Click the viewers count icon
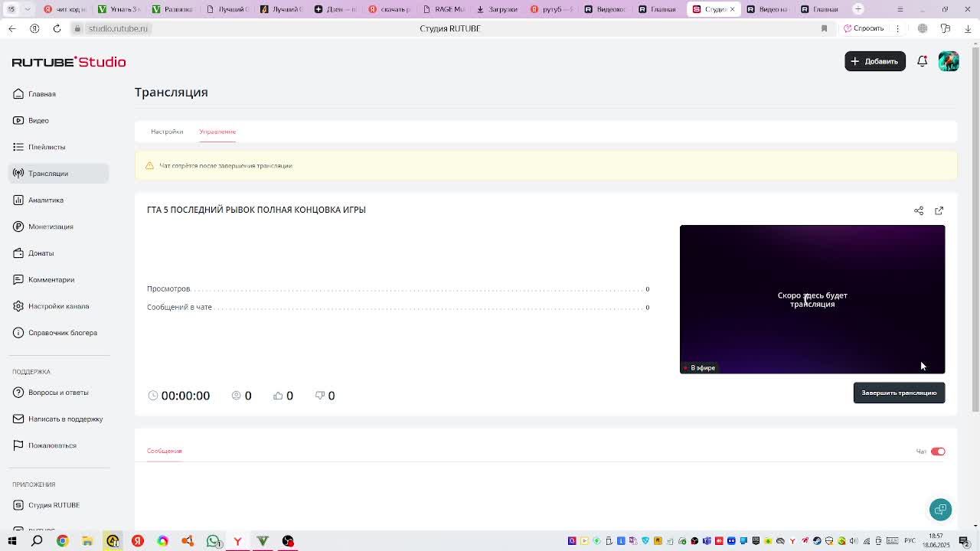The height and width of the screenshot is (551, 980). [x=236, y=396]
